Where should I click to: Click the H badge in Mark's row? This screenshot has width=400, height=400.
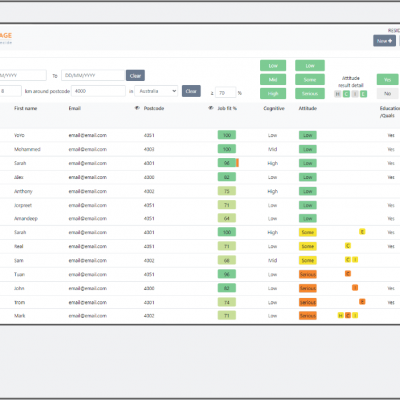340,315
